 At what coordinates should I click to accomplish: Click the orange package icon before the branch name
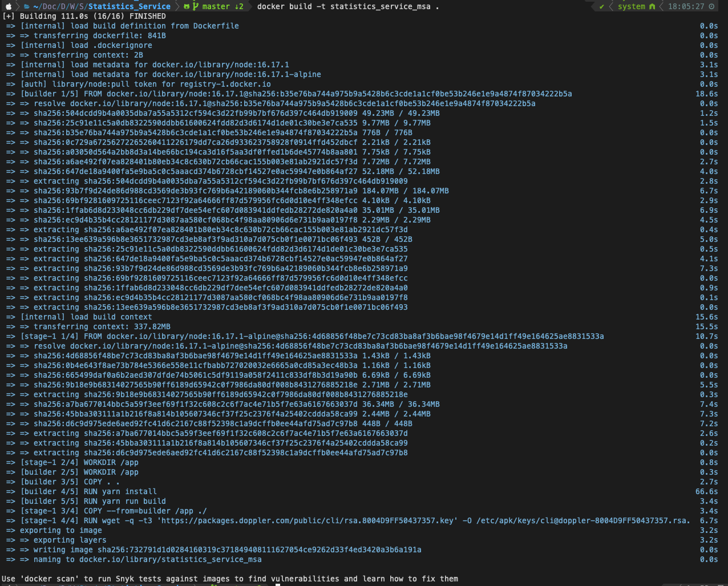point(187,7)
